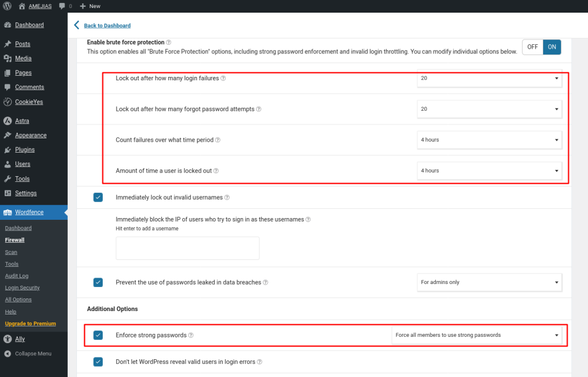Open the Amount of time locked out dropdown
The image size is (588, 377).
tap(489, 170)
